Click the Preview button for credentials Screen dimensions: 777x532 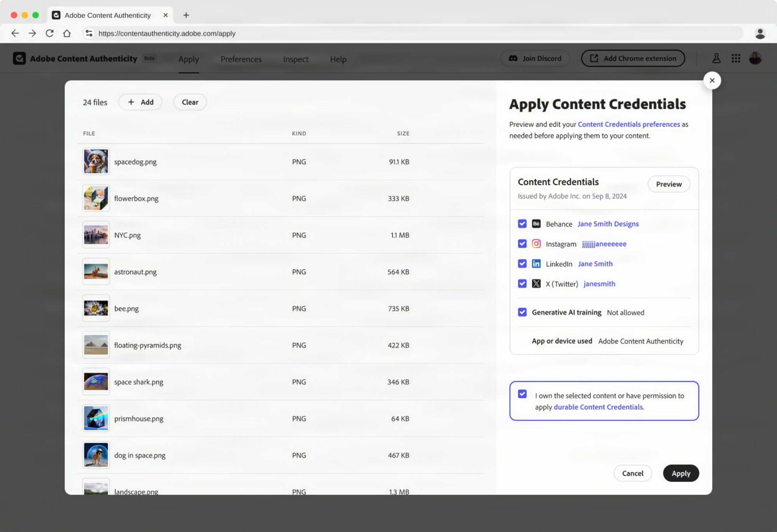669,184
